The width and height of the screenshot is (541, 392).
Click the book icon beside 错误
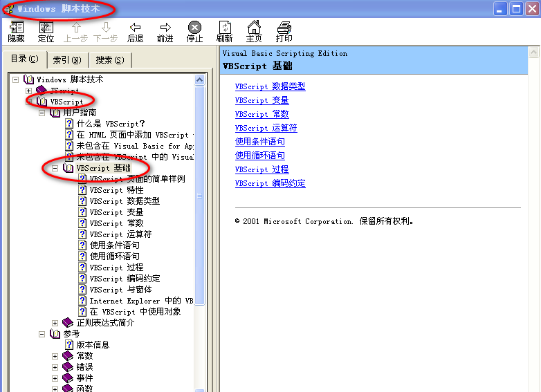tap(68, 367)
